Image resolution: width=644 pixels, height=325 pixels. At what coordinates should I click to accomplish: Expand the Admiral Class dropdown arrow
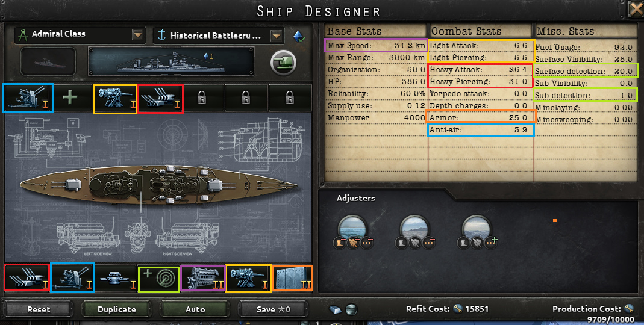(x=137, y=35)
